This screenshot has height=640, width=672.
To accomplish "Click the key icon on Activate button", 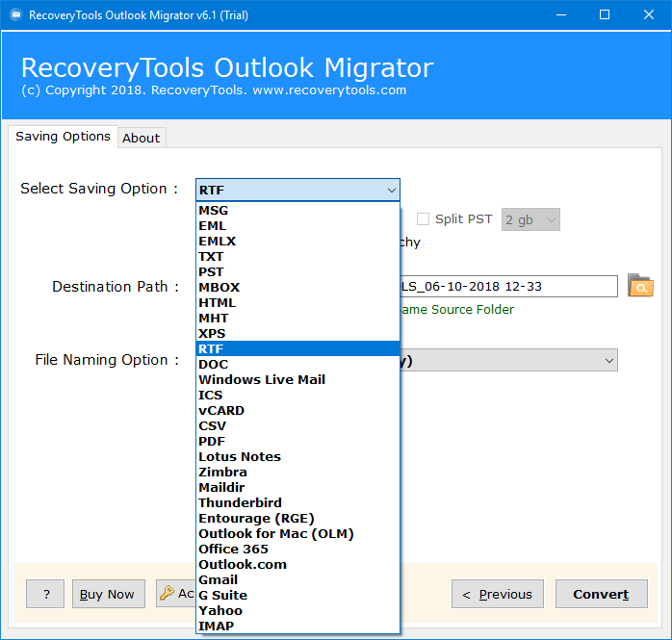I will click(167, 593).
